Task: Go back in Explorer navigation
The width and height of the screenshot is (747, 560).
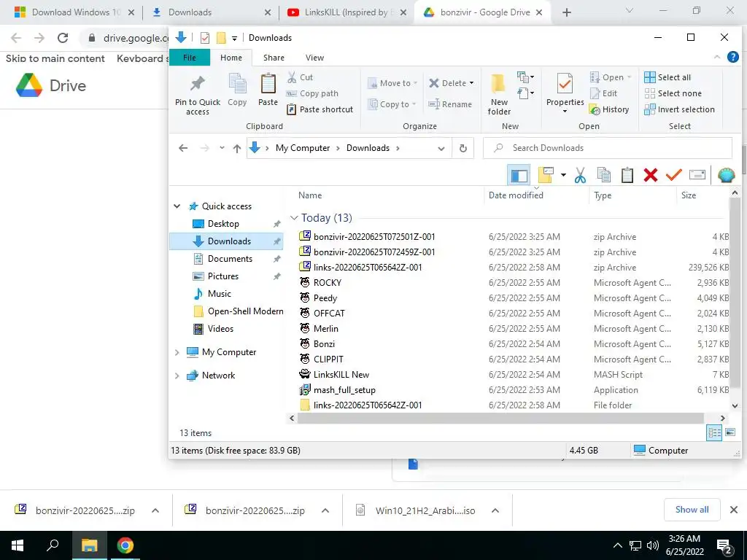Action: click(183, 148)
